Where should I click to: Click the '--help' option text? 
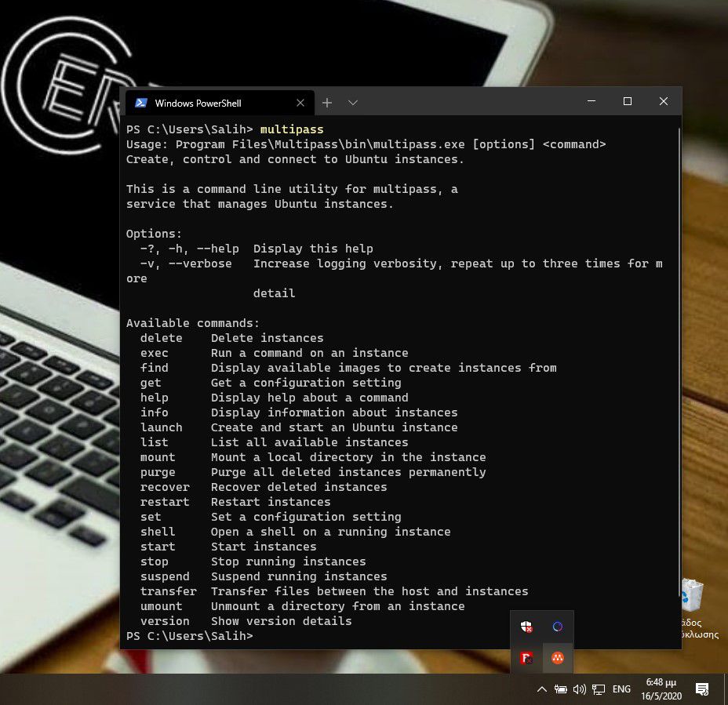tap(218, 249)
